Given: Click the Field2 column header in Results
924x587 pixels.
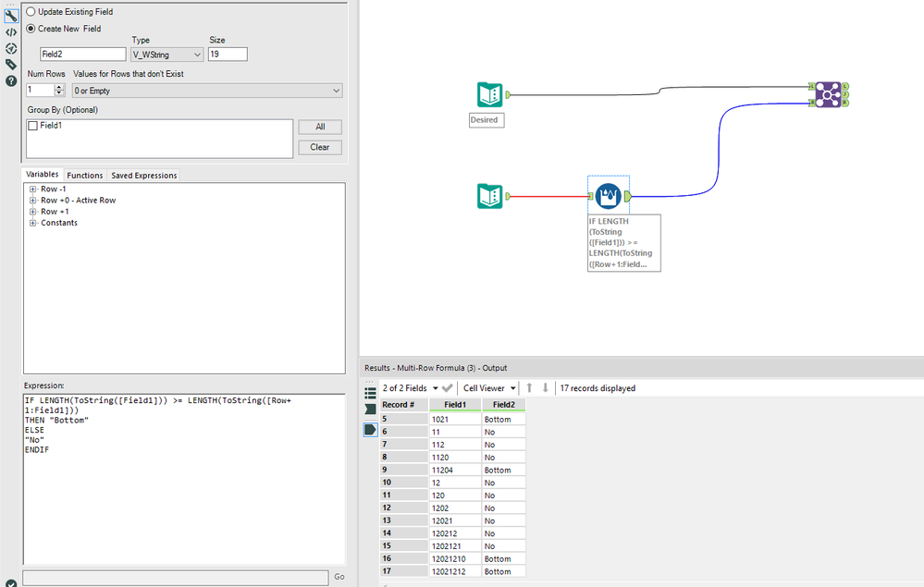Looking at the screenshot, I should pos(504,405).
